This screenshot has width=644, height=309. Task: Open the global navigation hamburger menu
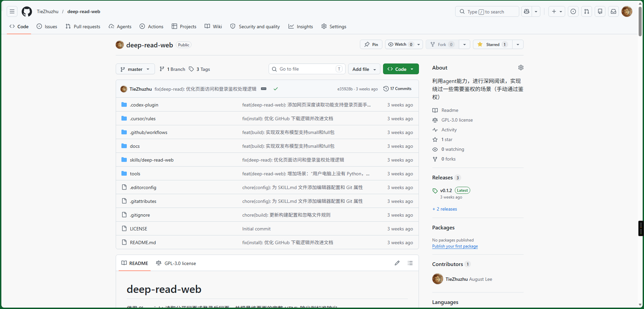(12, 11)
